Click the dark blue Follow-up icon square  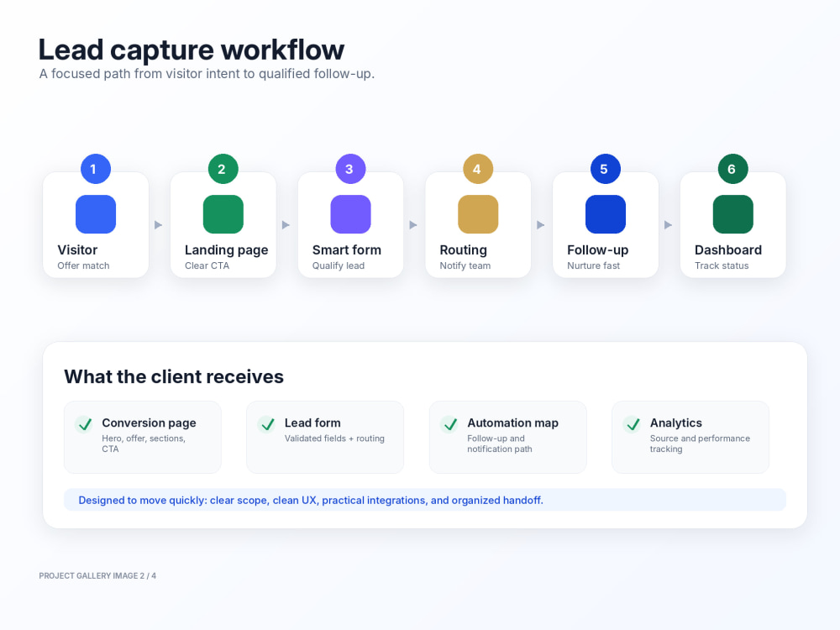click(606, 214)
